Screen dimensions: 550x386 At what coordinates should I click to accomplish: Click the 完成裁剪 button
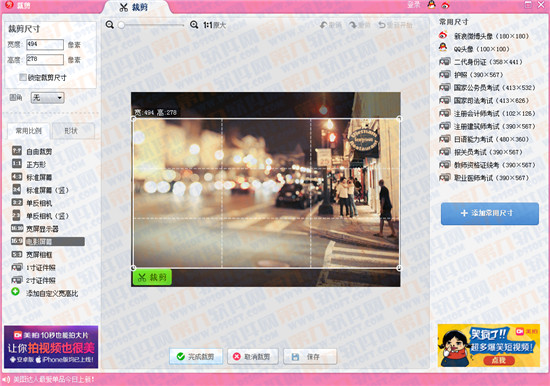pos(196,357)
